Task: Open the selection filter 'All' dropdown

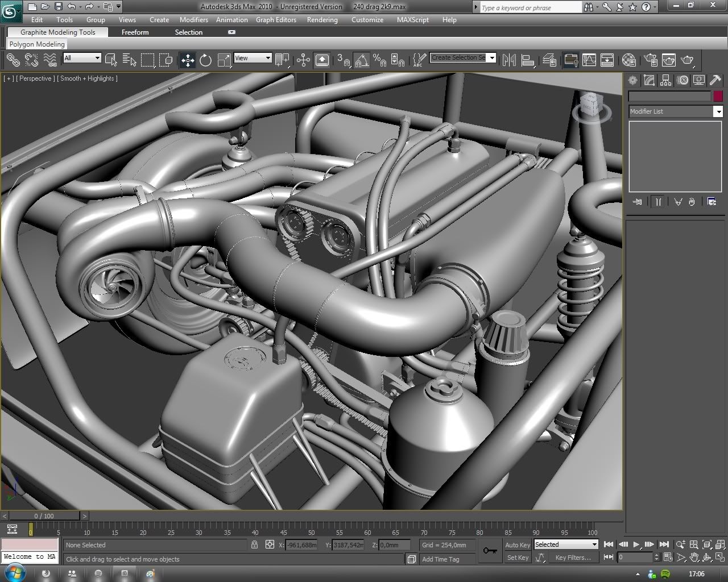Action: [x=82, y=58]
